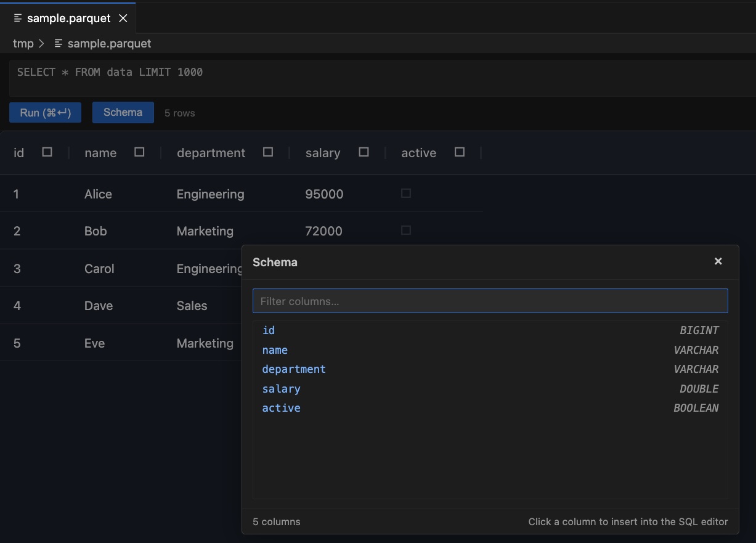Close the Schema popup
This screenshot has width=756, height=543.
tap(718, 261)
